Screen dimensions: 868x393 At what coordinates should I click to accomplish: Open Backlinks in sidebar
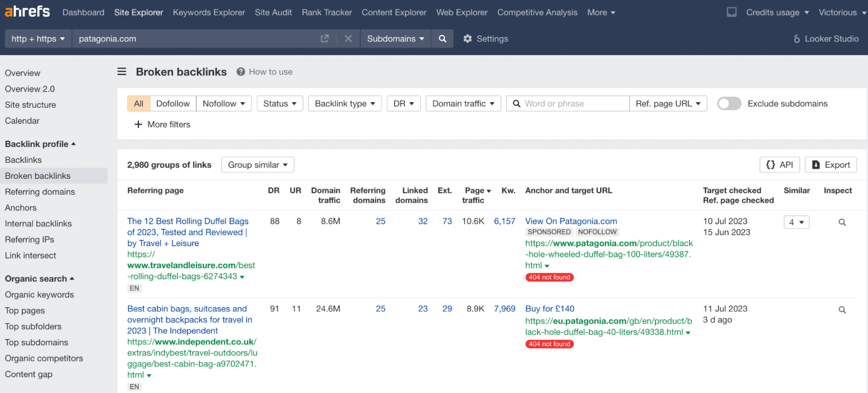(x=23, y=160)
